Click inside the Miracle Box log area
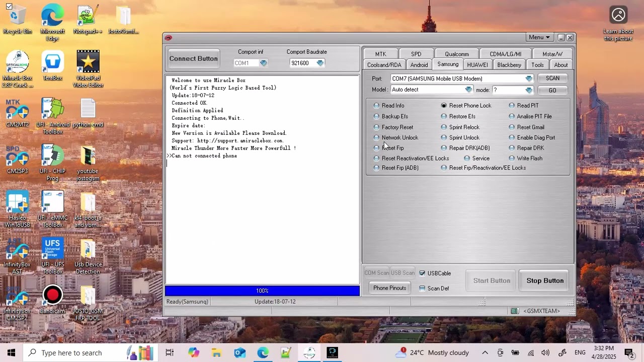The width and height of the screenshot is (644, 362). coord(262,180)
